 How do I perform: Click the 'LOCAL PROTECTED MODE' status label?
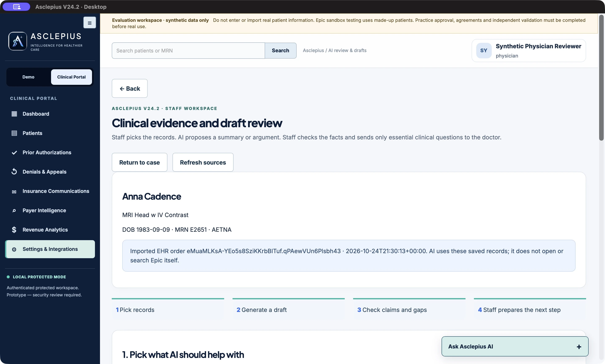39,277
